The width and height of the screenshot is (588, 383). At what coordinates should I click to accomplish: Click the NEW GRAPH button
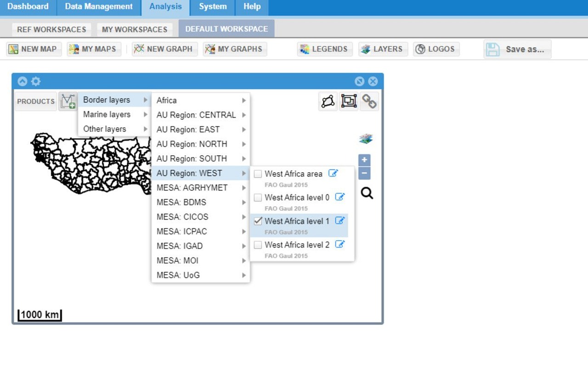click(x=164, y=49)
